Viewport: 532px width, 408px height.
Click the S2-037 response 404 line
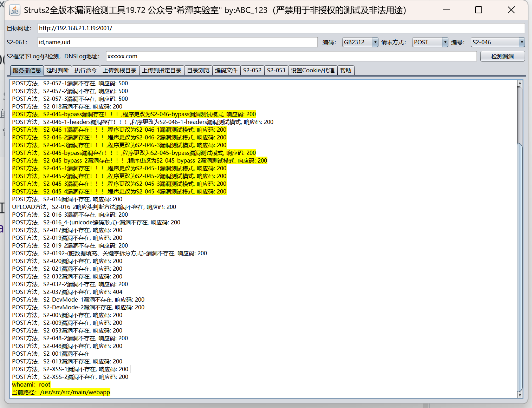pyautogui.click(x=67, y=292)
